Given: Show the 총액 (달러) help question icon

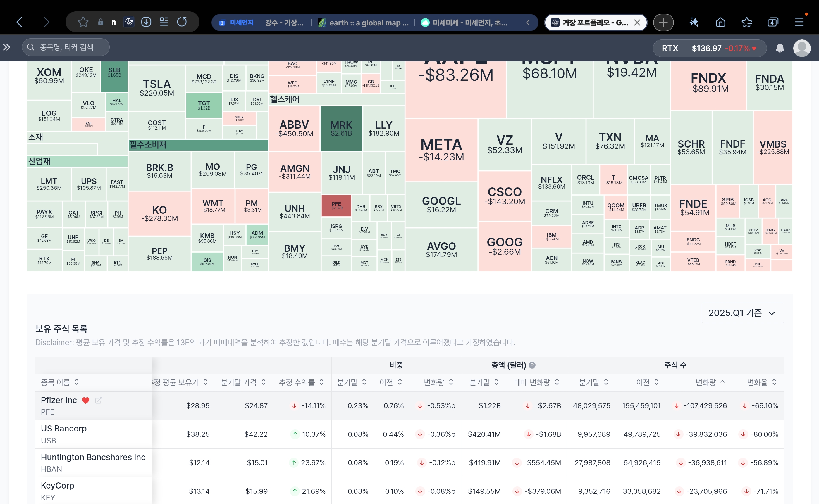Looking at the screenshot, I should pyautogui.click(x=532, y=365).
